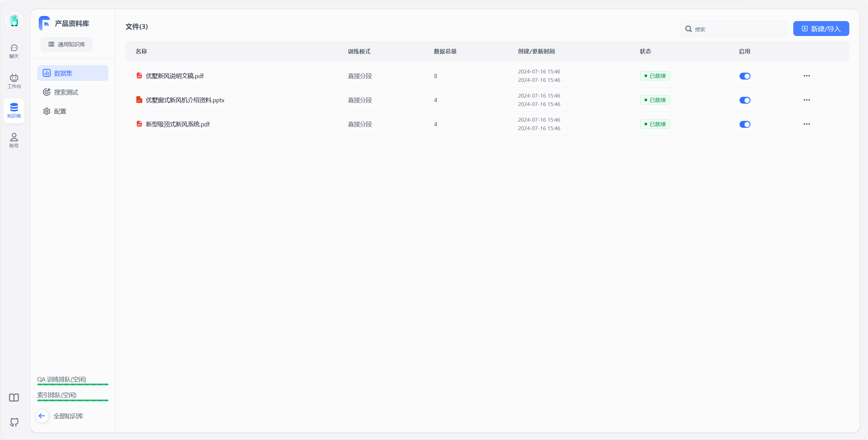Switch off the 新型吸顶式新风系统.pdf toggle
Viewport: 868px width, 440px height.
tap(745, 124)
